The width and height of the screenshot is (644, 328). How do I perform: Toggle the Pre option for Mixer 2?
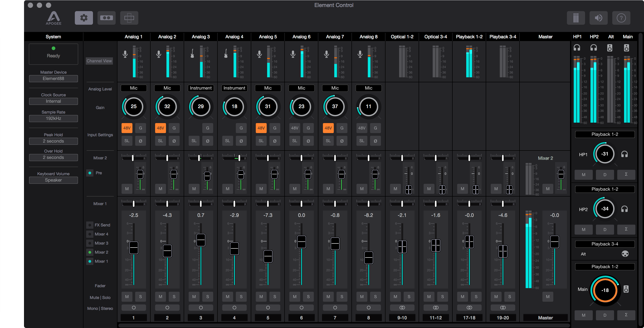pyautogui.click(x=90, y=173)
